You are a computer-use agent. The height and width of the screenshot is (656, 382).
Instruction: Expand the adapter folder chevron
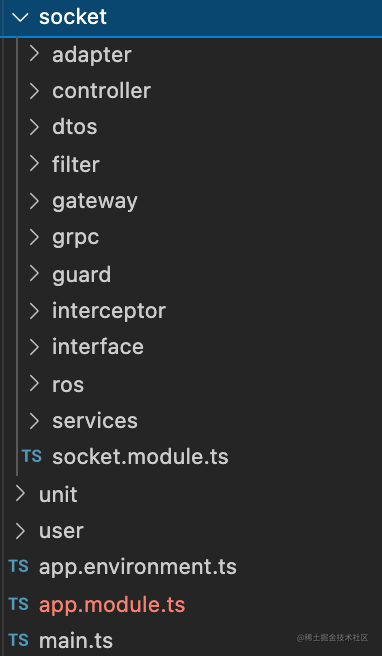[34, 54]
